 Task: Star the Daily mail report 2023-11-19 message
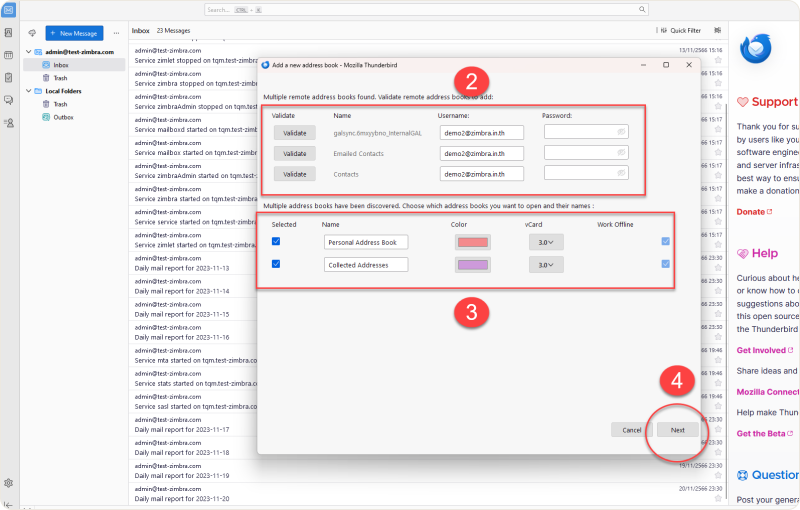pyautogui.click(x=718, y=475)
